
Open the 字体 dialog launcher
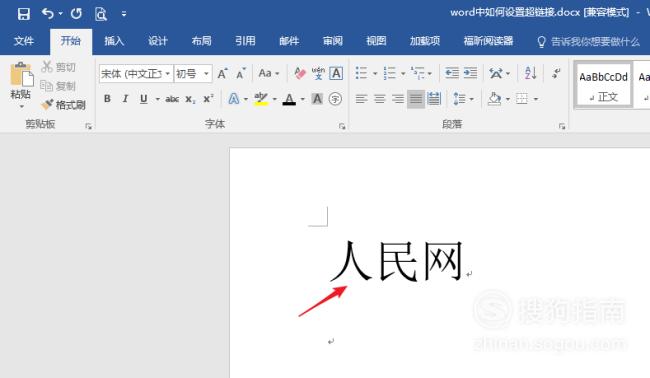[x=342, y=126]
